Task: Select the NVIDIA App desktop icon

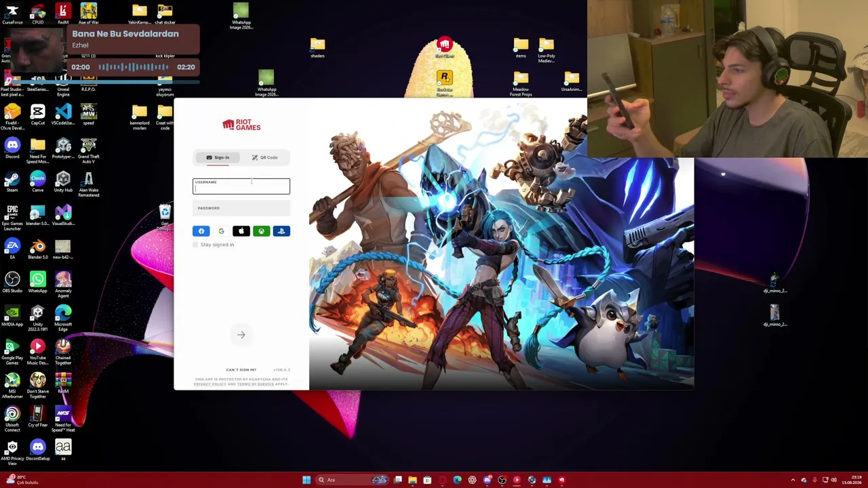Action: click(x=12, y=316)
